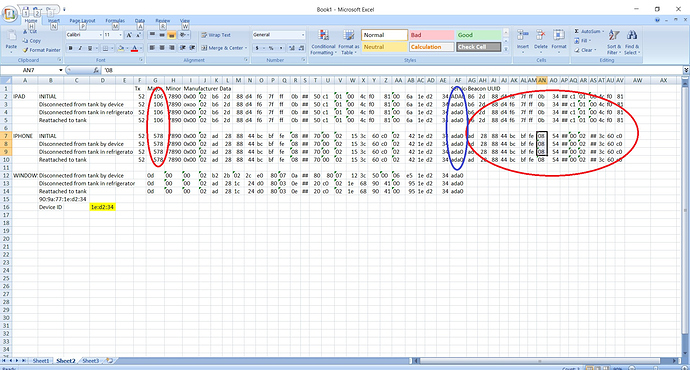This screenshot has height=370, width=690.
Task: Open General number format dropdown
Action: (x=303, y=35)
